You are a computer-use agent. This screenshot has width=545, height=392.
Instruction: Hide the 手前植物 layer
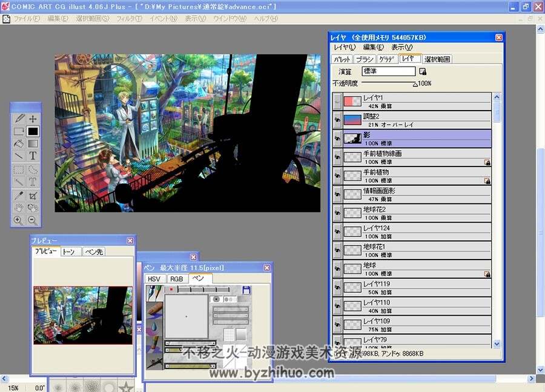pyautogui.click(x=337, y=175)
